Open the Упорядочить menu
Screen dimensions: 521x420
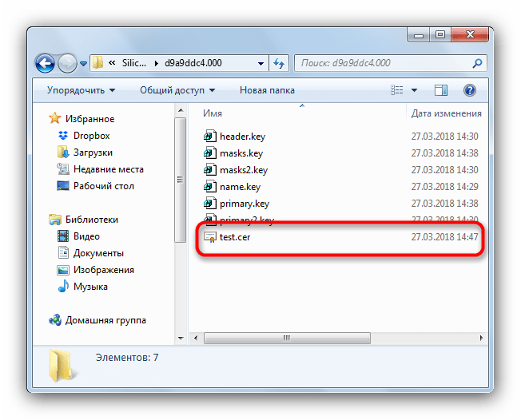pyautogui.click(x=81, y=90)
